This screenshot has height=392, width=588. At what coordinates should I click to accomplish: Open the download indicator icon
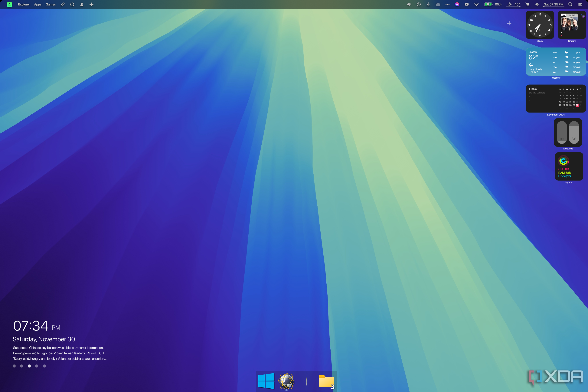coord(428,4)
